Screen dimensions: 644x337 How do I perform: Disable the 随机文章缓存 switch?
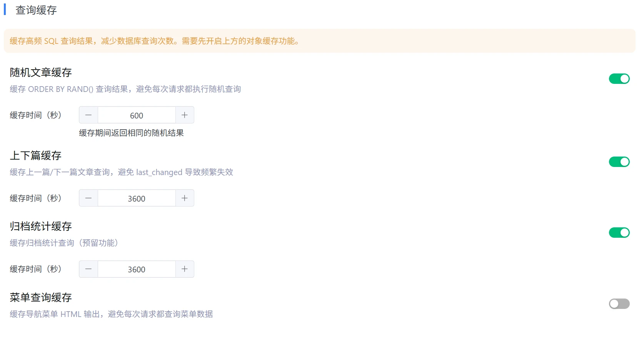[x=619, y=79]
